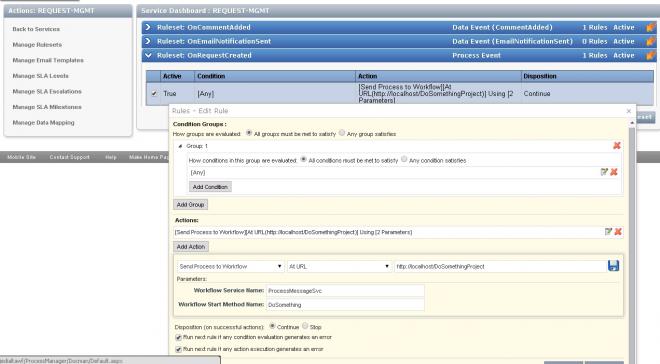Click the Workflow Start Method Name field

coord(345,305)
